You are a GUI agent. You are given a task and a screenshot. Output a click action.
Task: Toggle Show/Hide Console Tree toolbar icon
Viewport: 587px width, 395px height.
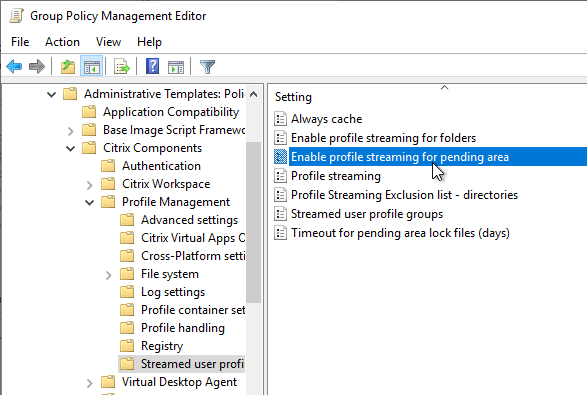[x=91, y=67]
